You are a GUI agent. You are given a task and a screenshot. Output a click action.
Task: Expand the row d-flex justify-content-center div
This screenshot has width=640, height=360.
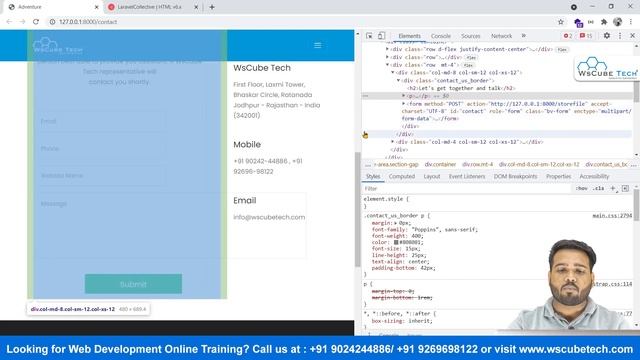tap(387, 49)
